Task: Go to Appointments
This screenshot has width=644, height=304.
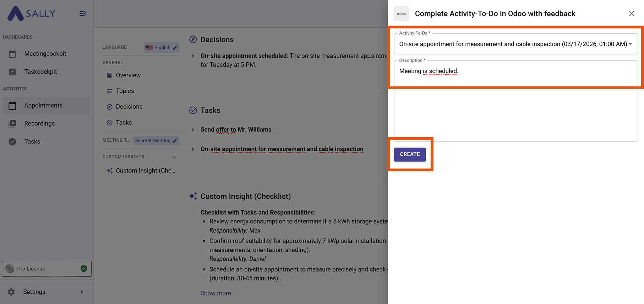Action: 47,106
